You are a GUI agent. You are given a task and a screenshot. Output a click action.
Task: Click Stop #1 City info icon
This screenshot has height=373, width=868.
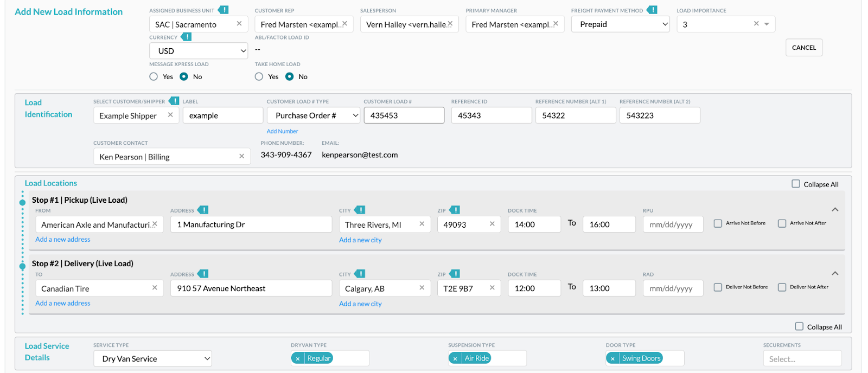tap(360, 210)
